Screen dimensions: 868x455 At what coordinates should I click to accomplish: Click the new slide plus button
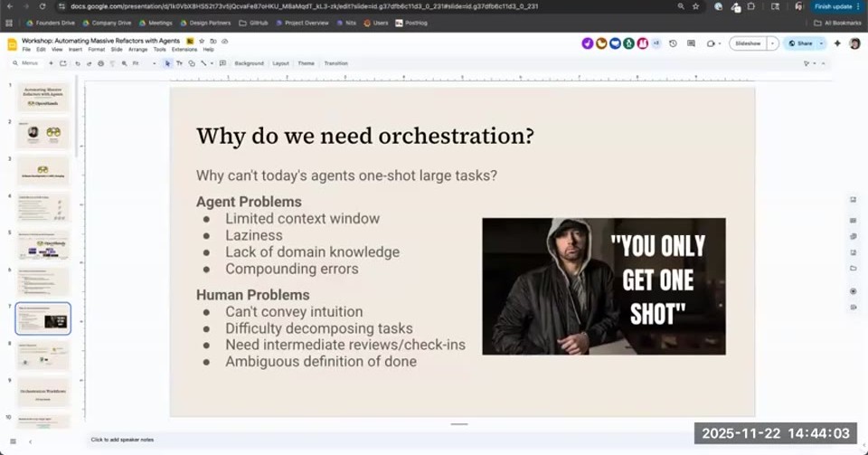tap(51, 63)
